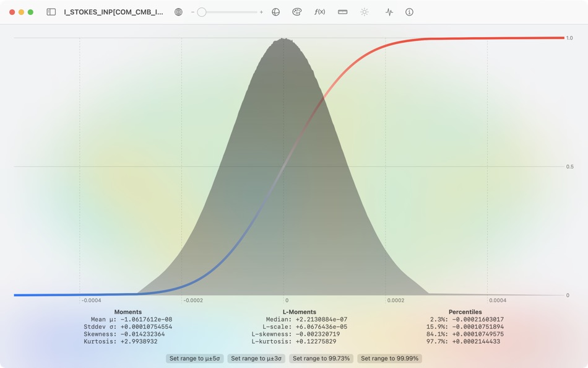The height and width of the screenshot is (368, 588).
Task: Open the f(x) function transform icon
Action: [319, 12]
